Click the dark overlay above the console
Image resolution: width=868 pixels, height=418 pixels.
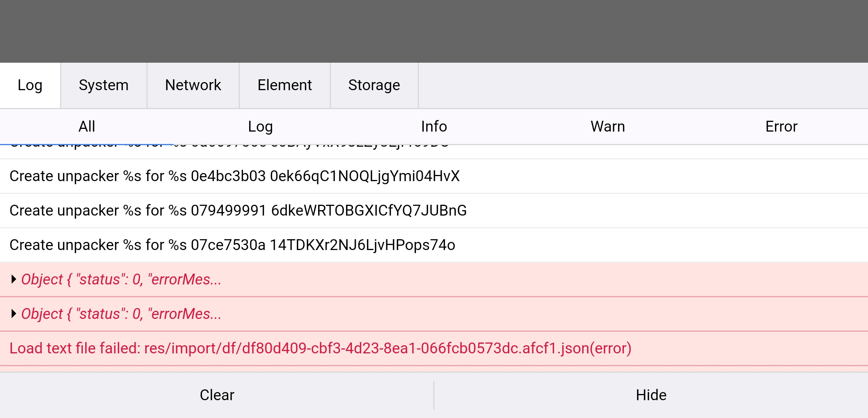[434, 31]
